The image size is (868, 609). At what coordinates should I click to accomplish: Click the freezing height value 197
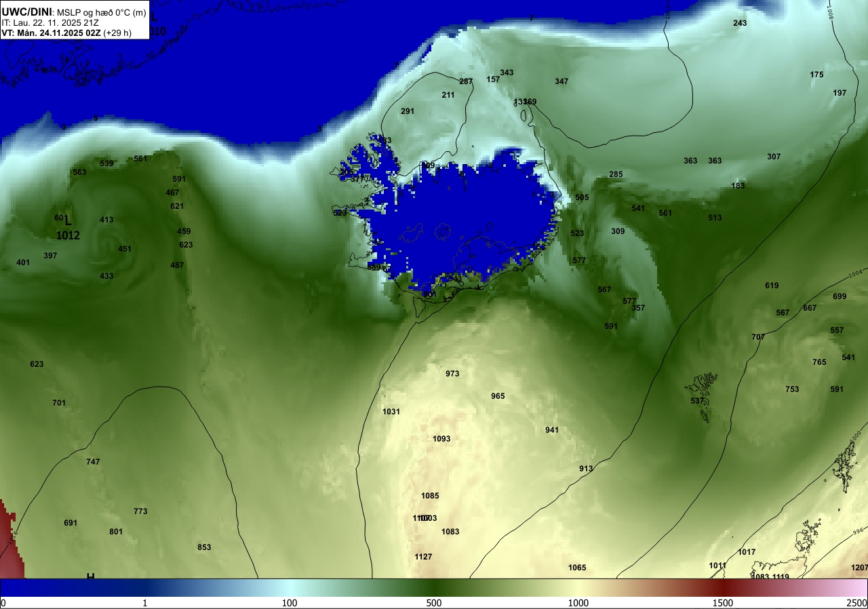pos(840,93)
